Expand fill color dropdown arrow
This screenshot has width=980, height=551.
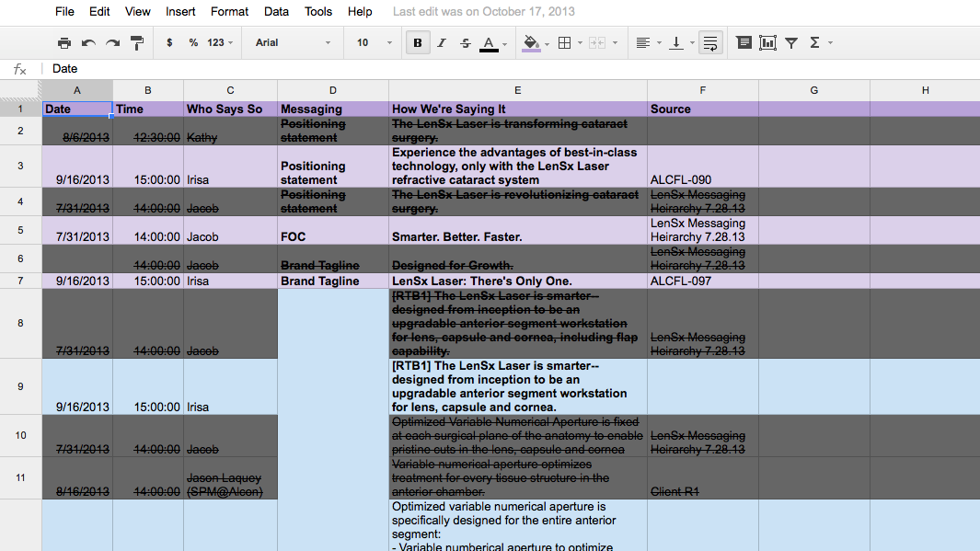547,44
